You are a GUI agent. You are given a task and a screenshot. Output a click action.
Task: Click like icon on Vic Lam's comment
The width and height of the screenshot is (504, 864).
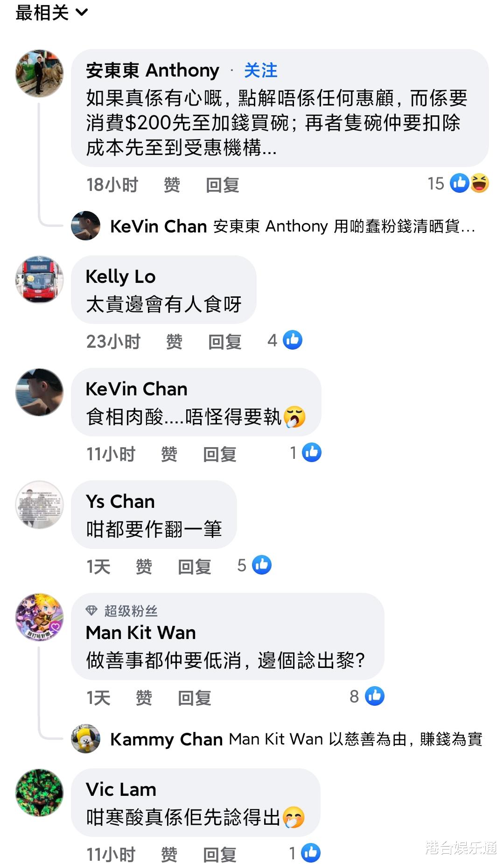(x=311, y=853)
